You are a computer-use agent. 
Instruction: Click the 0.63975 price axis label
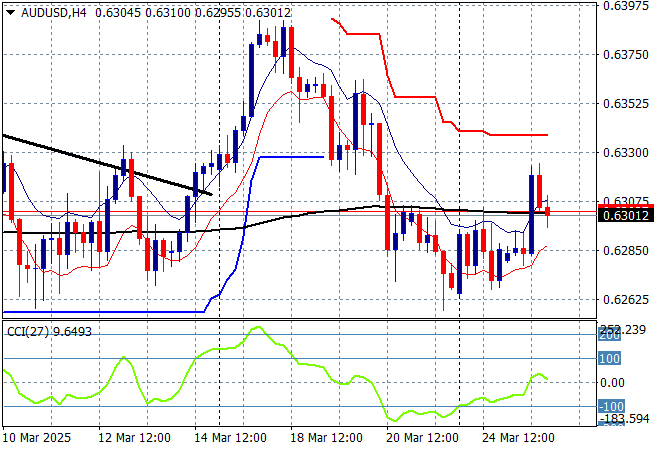(626, 5)
